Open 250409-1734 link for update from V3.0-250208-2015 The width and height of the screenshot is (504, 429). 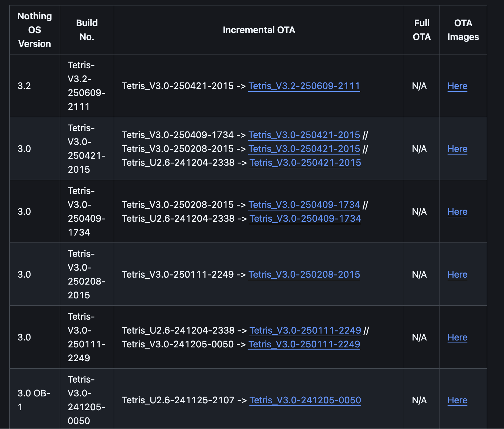[x=304, y=205]
